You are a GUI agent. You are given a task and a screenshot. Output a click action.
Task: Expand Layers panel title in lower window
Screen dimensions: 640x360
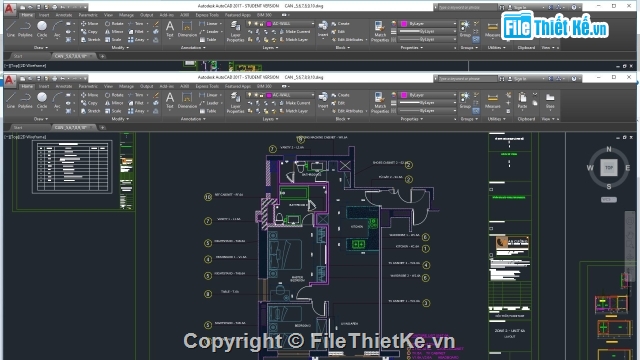click(x=270, y=119)
